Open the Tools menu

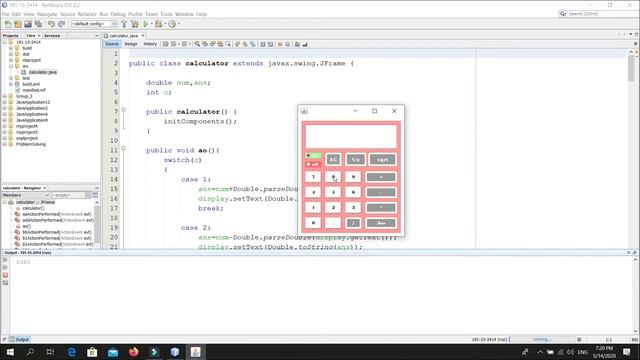[x=166, y=14]
